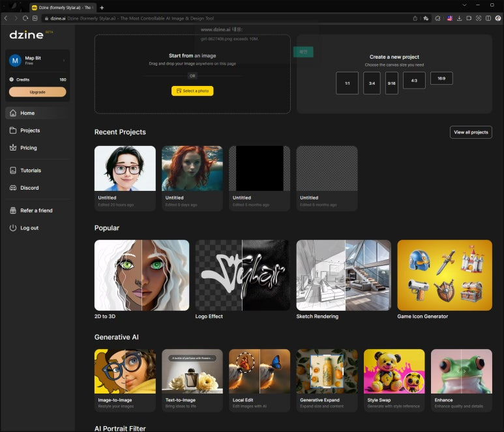Screen dimensions: 504x432
Task: Click the Upgrade button
Action: pyautogui.click(x=38, y=92)
